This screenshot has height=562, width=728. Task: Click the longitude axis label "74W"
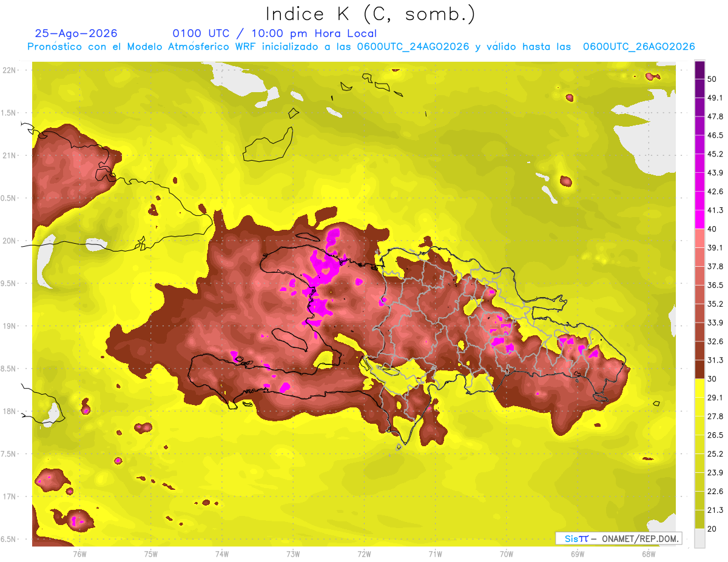point(222,554)
